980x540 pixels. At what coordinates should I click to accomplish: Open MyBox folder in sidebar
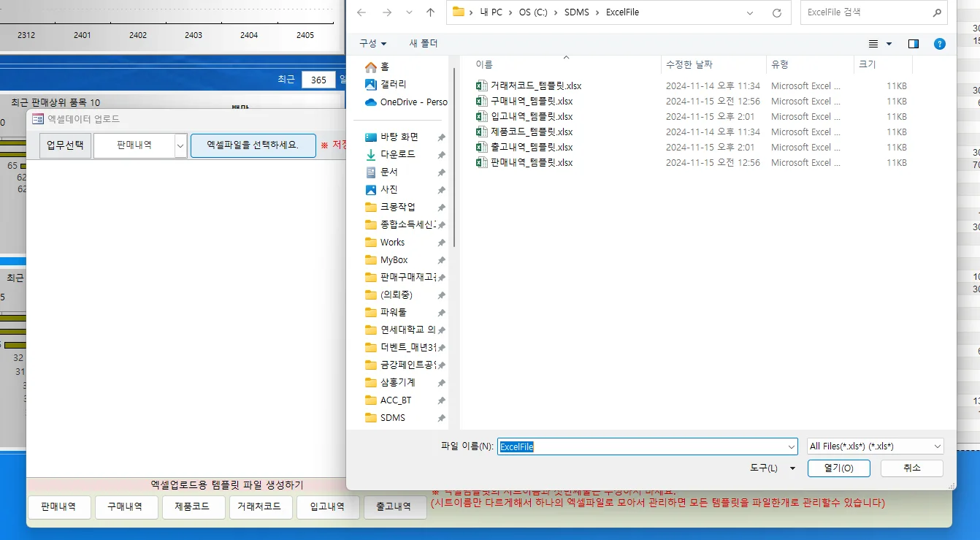(x=394, y=259)
